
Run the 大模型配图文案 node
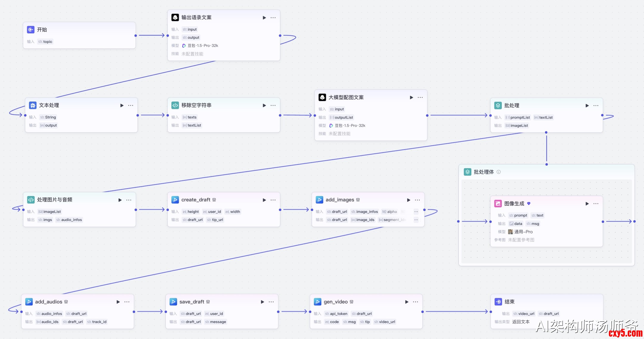click(x=411, y=97)
